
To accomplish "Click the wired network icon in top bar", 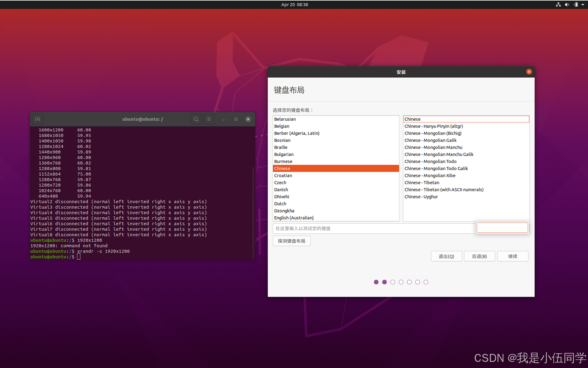I will coord(558,4).
